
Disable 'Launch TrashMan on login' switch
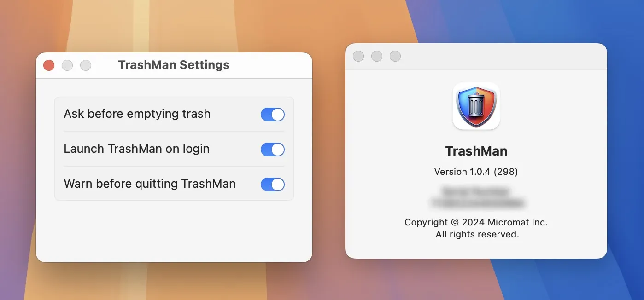[273, 150]
